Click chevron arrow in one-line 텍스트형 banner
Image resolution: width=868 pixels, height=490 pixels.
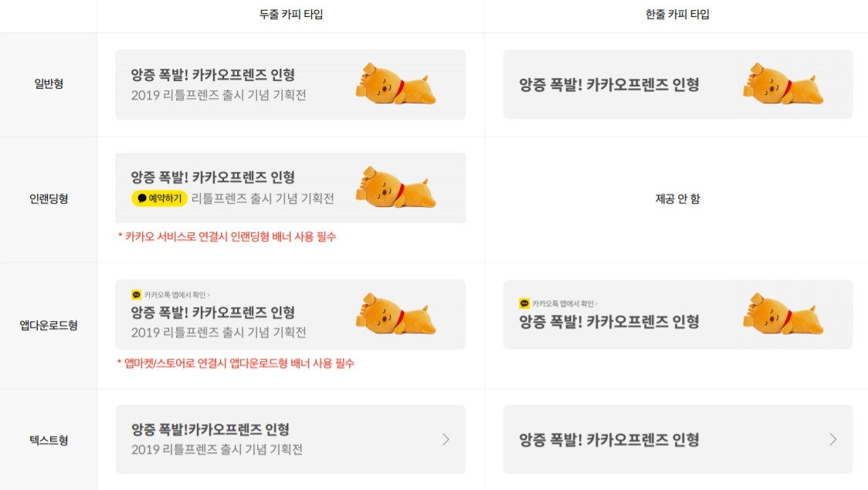tap(832, 440)
